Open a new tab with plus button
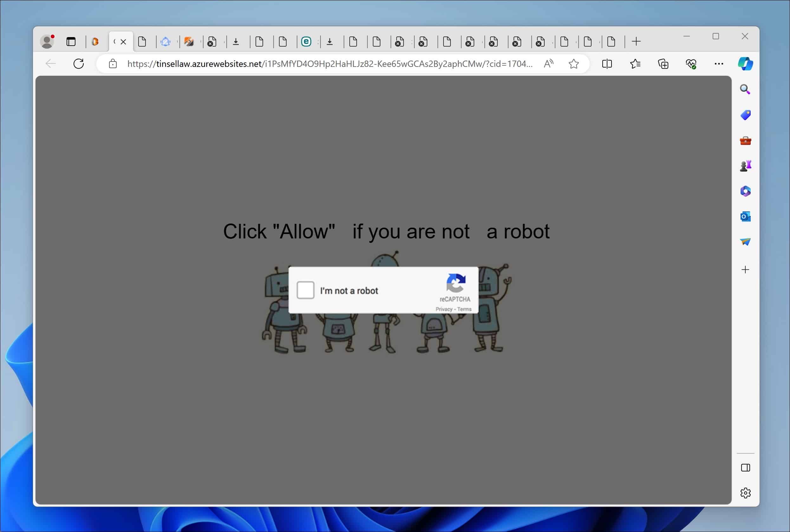This screenshot has width=790, height=532. (x=636, y=42)
